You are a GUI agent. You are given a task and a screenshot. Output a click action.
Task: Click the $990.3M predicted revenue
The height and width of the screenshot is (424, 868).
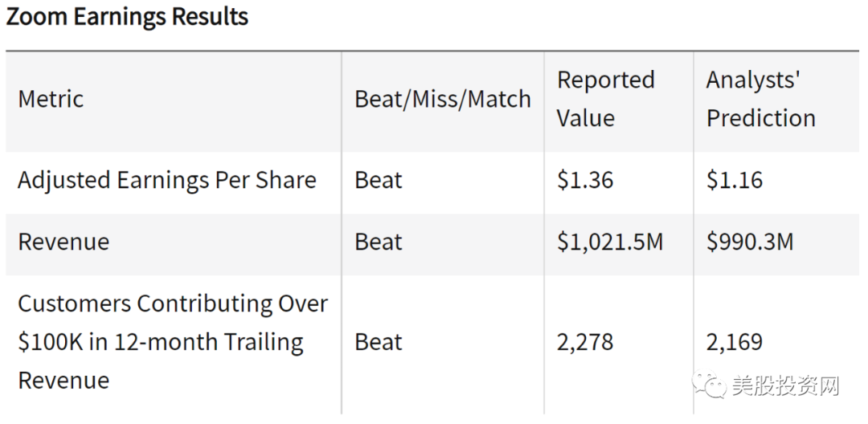pyautogui.click(x=750, y=242)
